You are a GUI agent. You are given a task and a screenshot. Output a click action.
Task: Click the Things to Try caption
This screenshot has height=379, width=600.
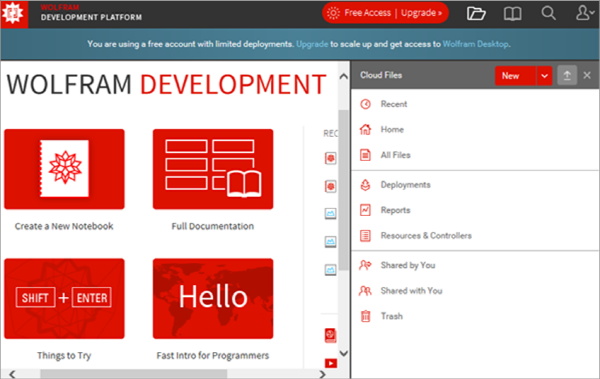64,356
